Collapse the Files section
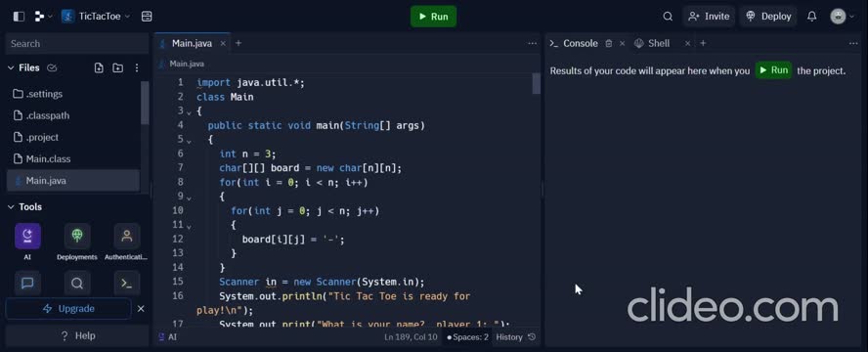The height and width of the screenshot is (352, 868). tap(11, 68)
